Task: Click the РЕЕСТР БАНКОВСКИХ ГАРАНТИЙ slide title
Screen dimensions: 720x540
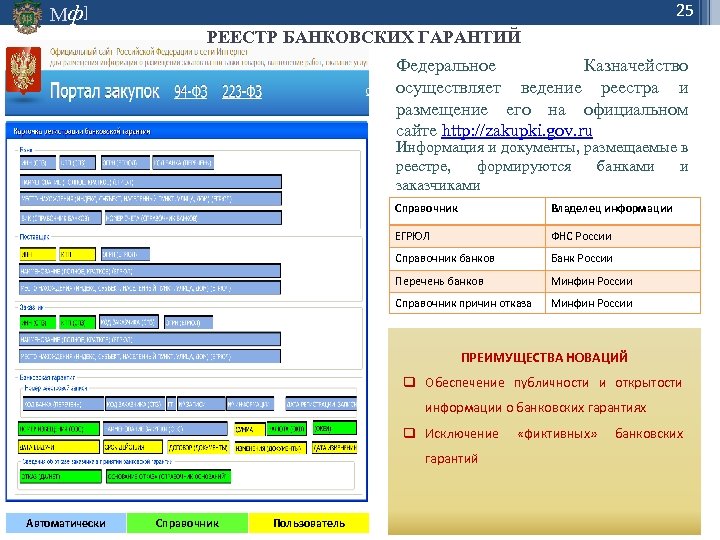Action: coord(364,37)
